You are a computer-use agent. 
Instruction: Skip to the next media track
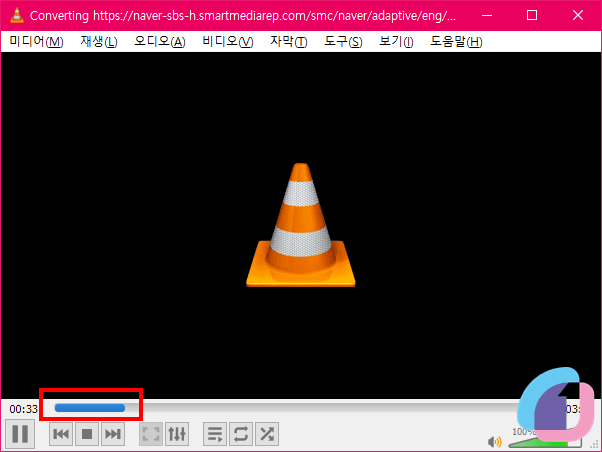[x=113, y=434]
